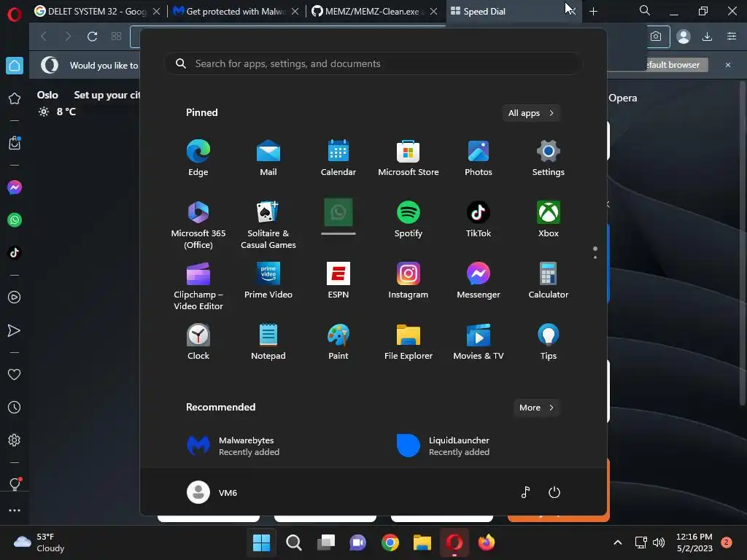Open Notepad
Viewport: 747px width, 560px height.
[x=268, y=342]
